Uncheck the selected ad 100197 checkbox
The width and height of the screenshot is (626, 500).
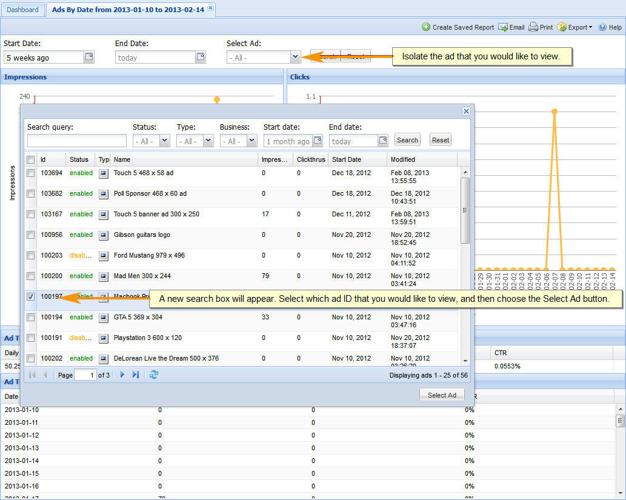(x=31, y=297)
